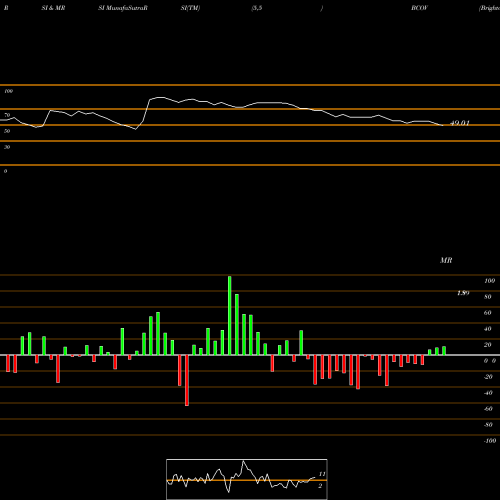Click the MR axis label 80
Viewport: 500px width, 500px height.
click(x=488, y=297)
